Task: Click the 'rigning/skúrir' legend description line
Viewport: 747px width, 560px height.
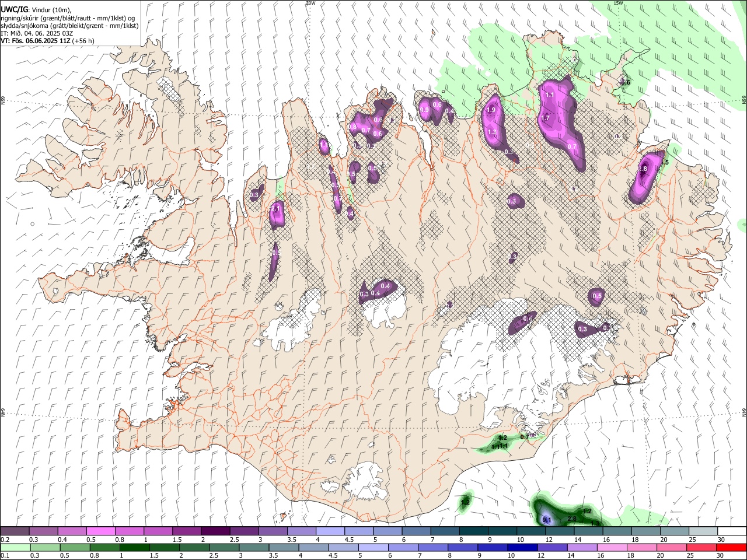Action: pos(67,18)
